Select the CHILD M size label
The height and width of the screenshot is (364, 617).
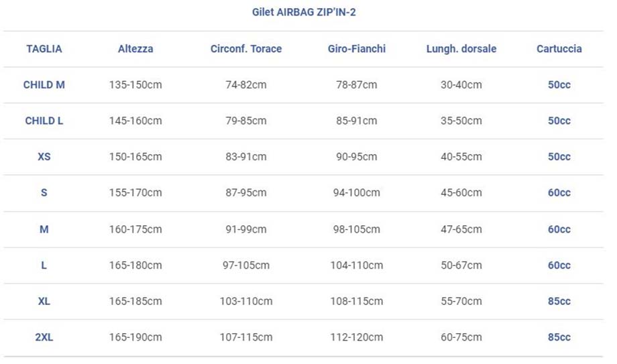[x=44, y=84]
